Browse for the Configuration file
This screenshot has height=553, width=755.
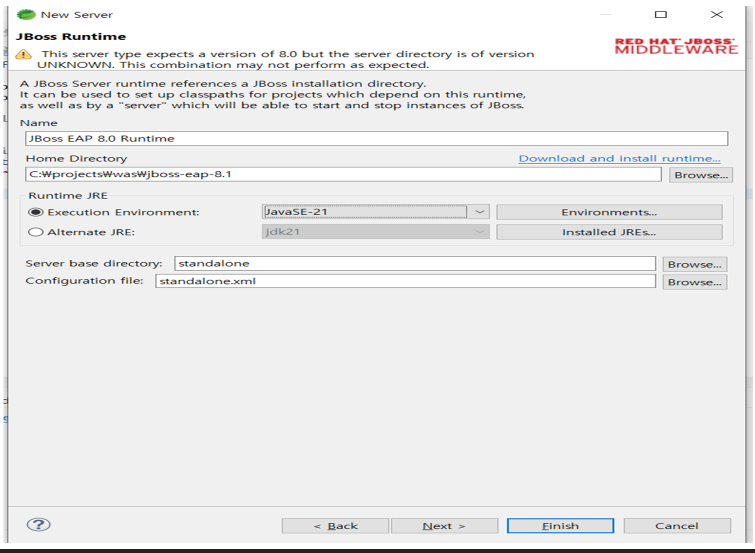pyautogui.click(x=694, y=282)
